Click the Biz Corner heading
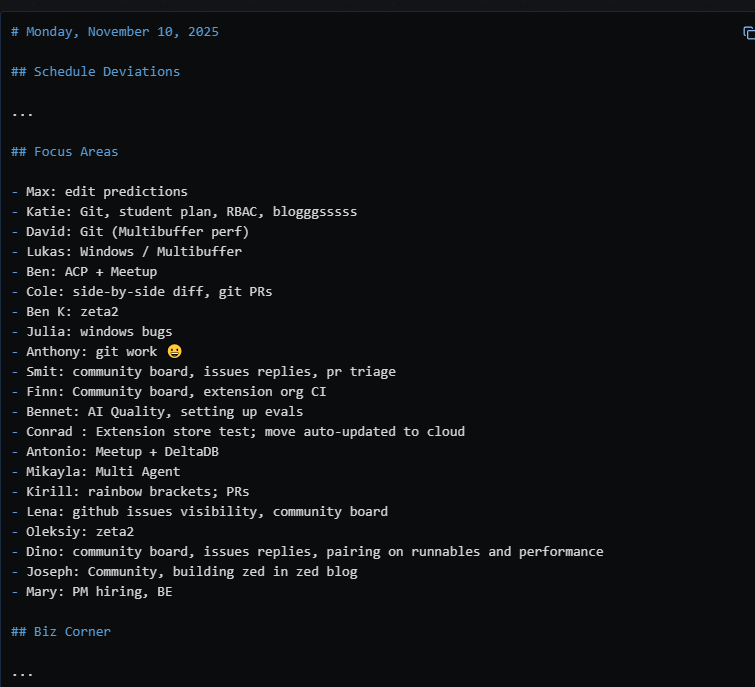The width and height of the screenshot is (755, 687). [62, 632]
